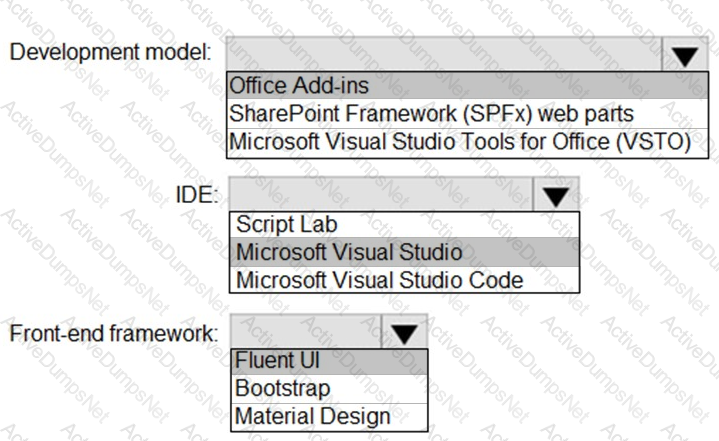The image size is (719, 441).
Task: Pick Material Design option
Action: click(x=312, y=416)
